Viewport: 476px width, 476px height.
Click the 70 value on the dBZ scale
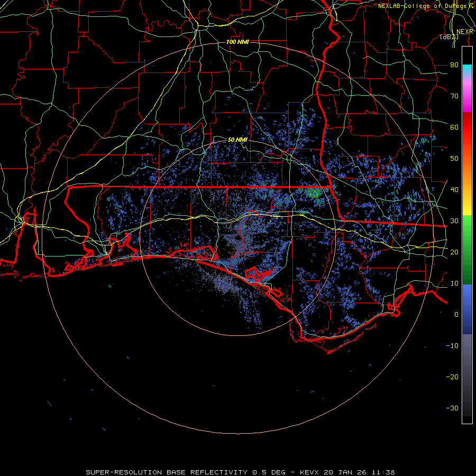point(454,96)
